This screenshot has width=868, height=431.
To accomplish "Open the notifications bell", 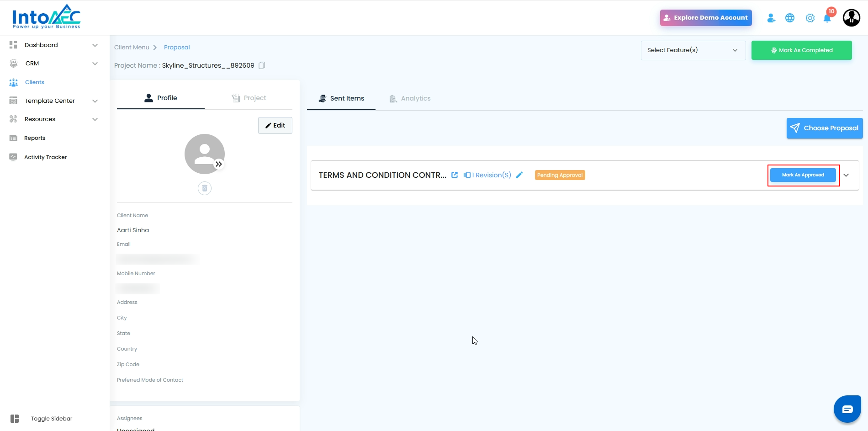I will 827,18.
